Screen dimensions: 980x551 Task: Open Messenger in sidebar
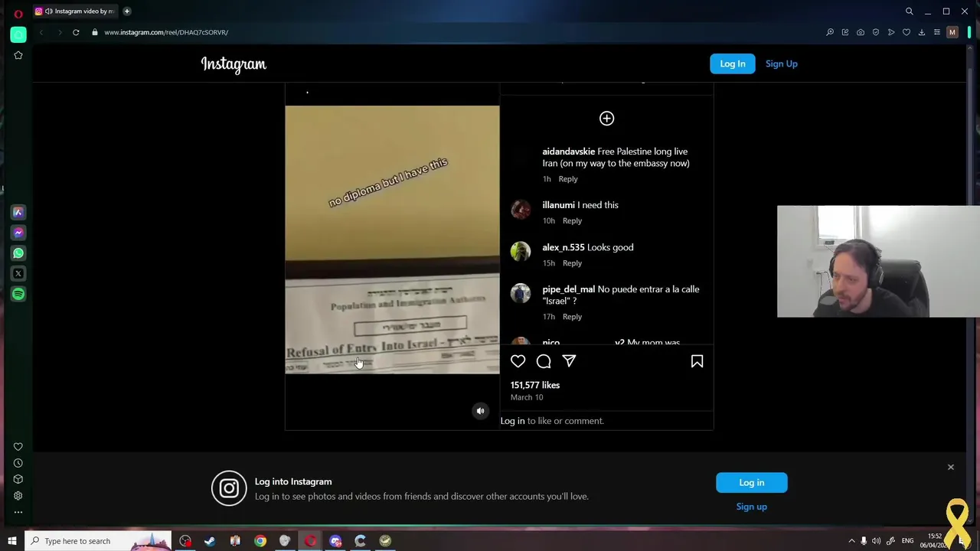[18, 233]
